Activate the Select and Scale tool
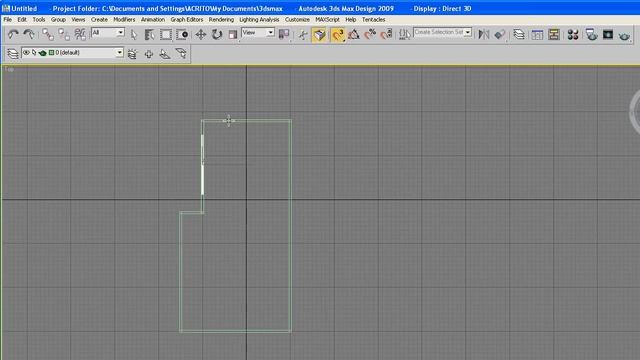 [x=233, y=34]
